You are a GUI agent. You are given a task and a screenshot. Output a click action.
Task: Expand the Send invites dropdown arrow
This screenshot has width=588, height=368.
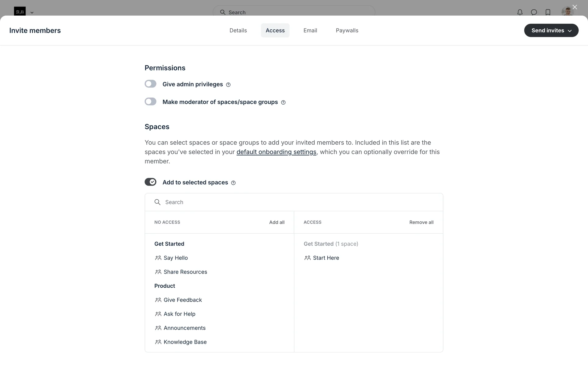point(570,31)
